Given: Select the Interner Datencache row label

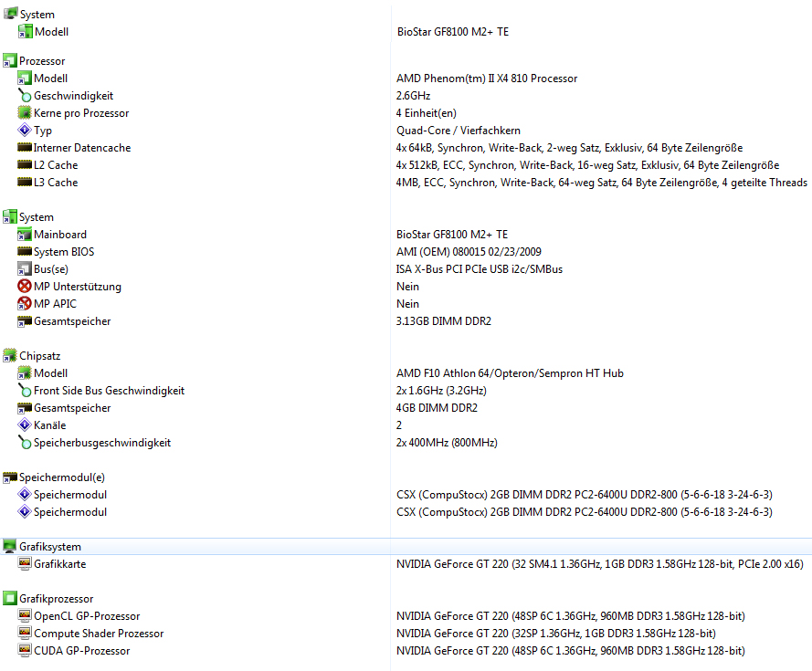Looking at the screenshot, I should pyautogui.click(x=82, y=148).
